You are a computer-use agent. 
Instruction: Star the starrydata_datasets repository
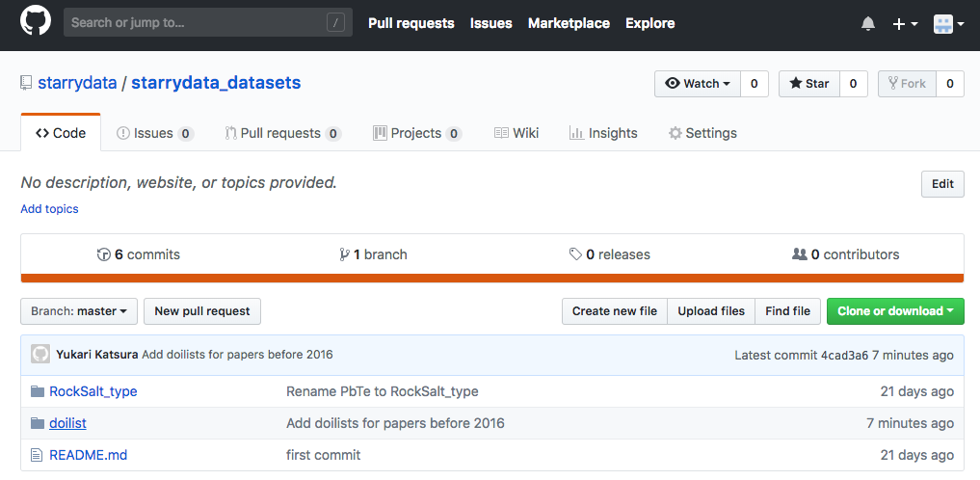pos(809,84)
